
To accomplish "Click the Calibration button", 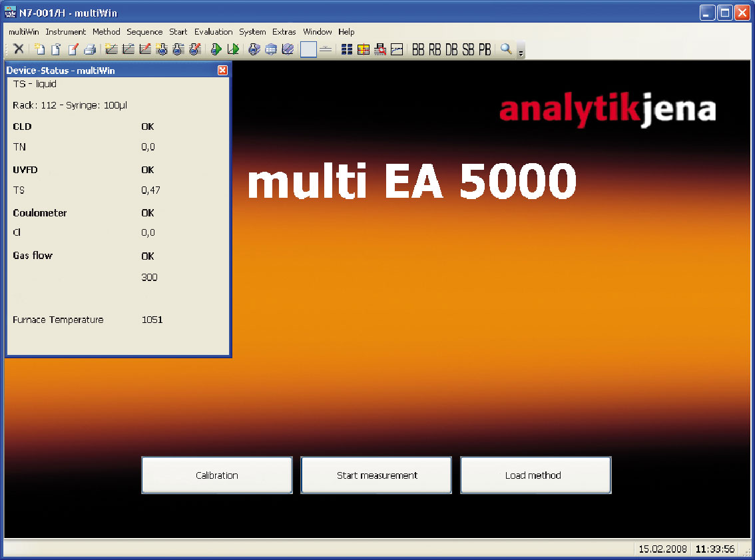I will [216, 475].
